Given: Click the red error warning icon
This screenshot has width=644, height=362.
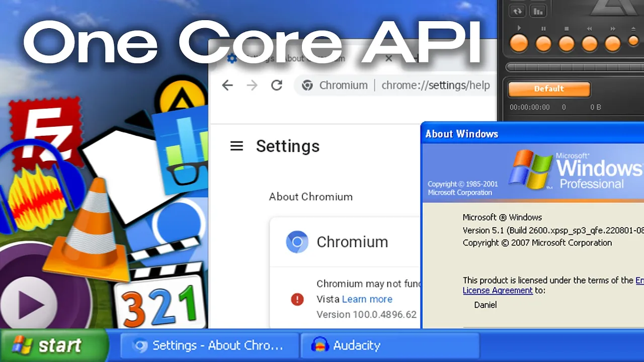Looking at the screenshot, I should click(297, 300).
